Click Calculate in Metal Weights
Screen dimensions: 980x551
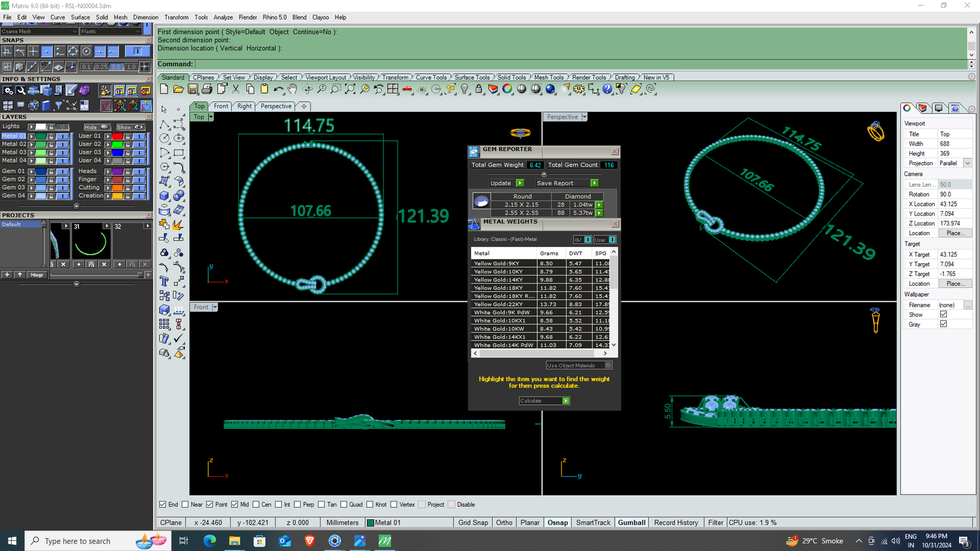pos(544,401)
